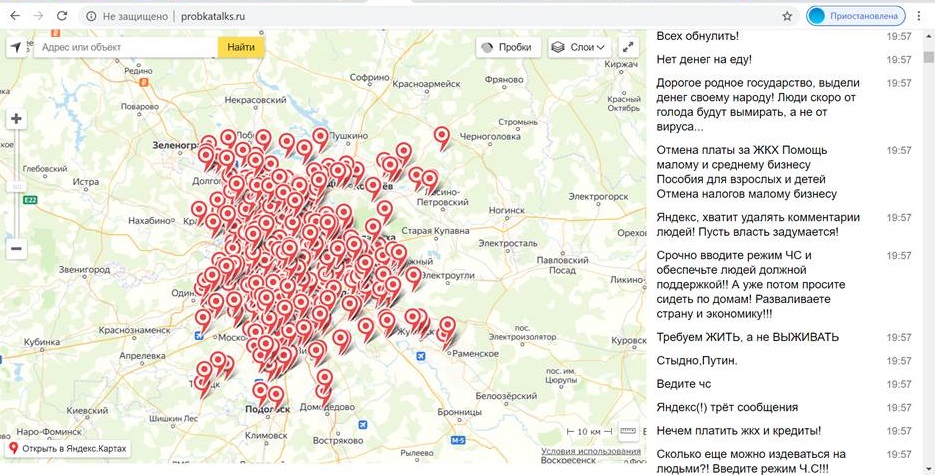Focus the 'Адрес или объект' search field
The height and width of the screenshot is (475, 935).
click(x=126, y=47)
